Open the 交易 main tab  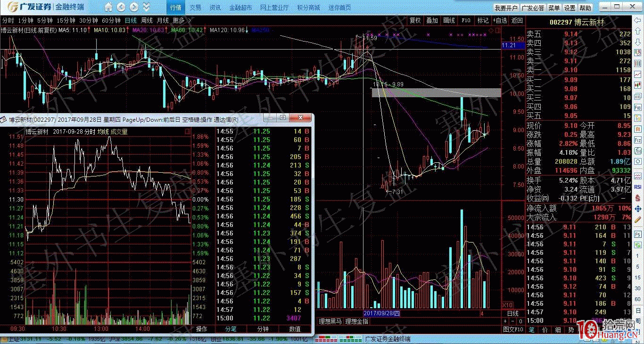[195, 8]
